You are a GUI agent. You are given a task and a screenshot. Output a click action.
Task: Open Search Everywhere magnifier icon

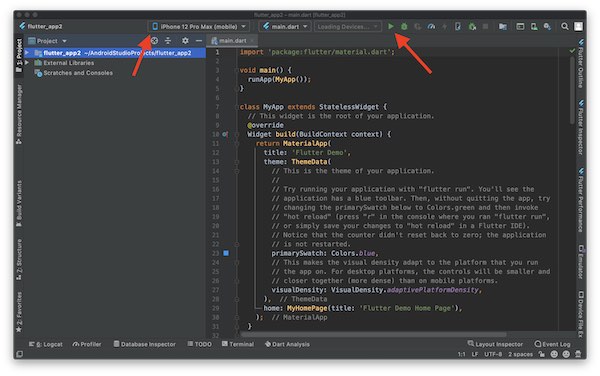(565, 26)
